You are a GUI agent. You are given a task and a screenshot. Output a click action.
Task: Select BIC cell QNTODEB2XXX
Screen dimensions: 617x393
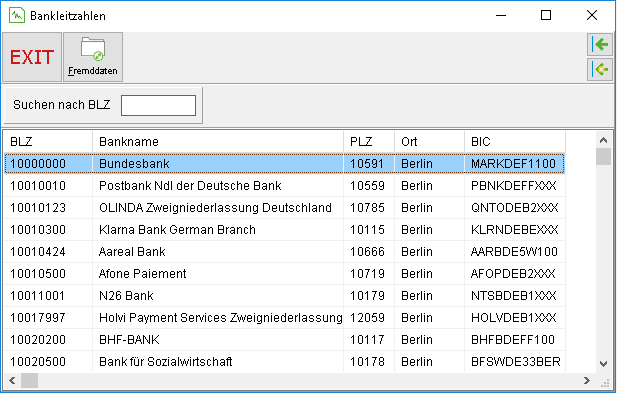click(515, 208)
